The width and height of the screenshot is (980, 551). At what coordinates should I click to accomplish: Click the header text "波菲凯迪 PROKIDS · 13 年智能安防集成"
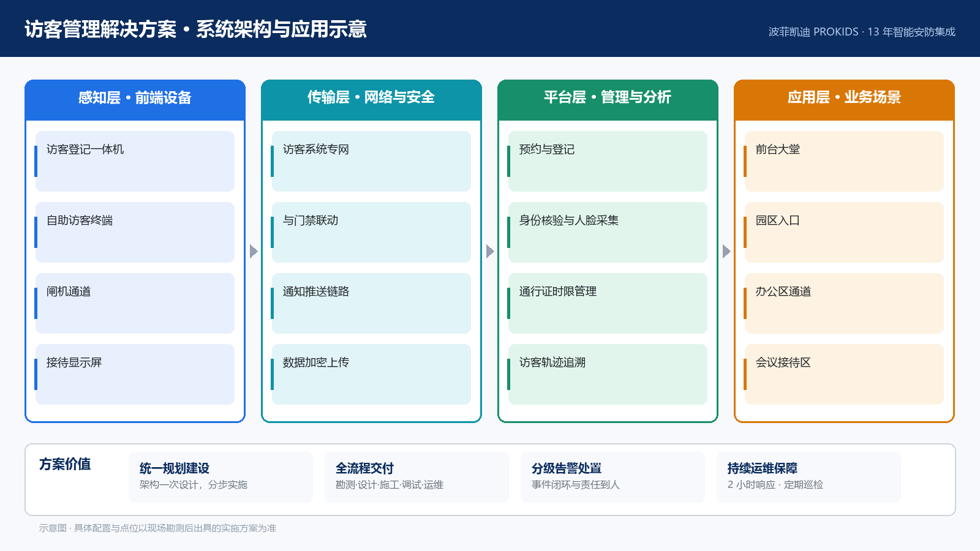coord(862,32)
